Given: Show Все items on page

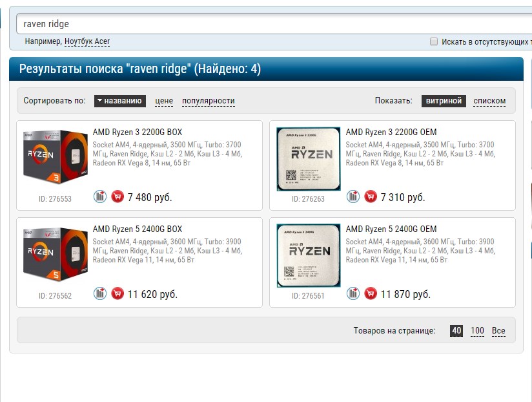Looking at the screenshot, I should point(498,330).
